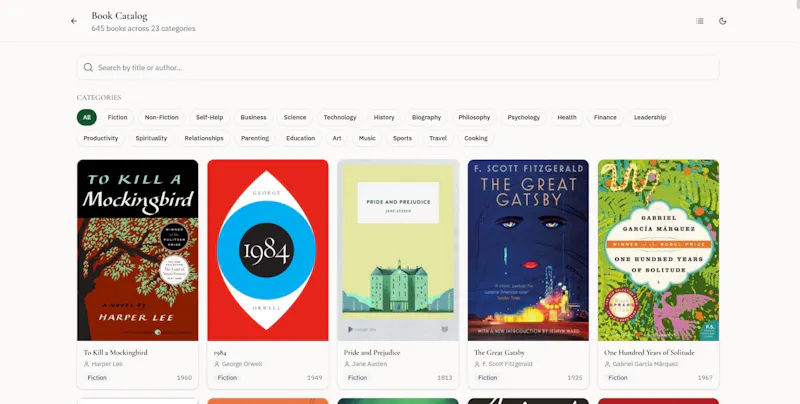Select the Productivity chip
Screen dimensions: 800x404
[101, 138]
